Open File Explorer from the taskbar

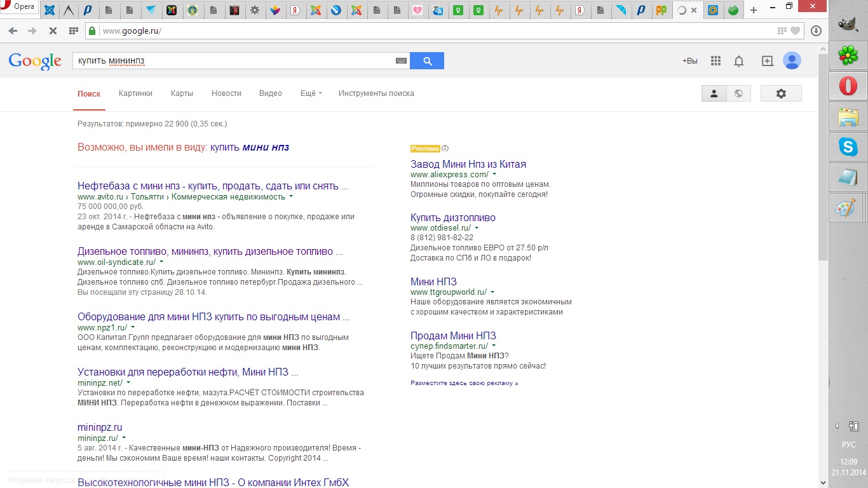848,116
